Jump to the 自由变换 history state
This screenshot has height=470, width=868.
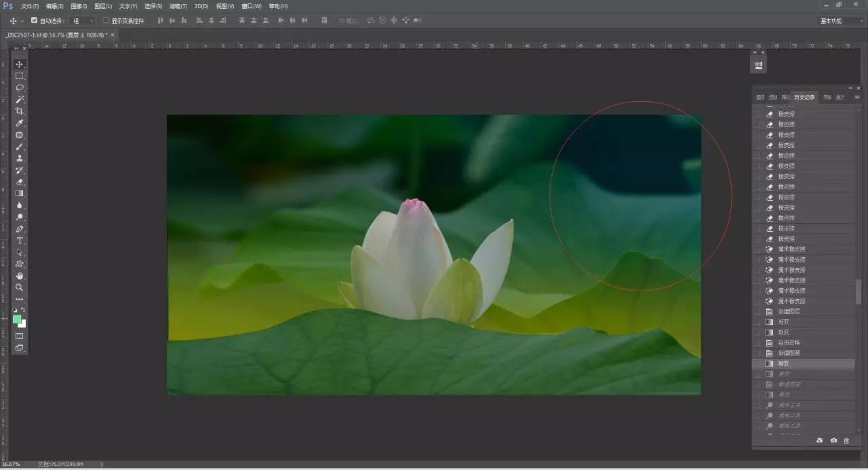tap(789, 342)
